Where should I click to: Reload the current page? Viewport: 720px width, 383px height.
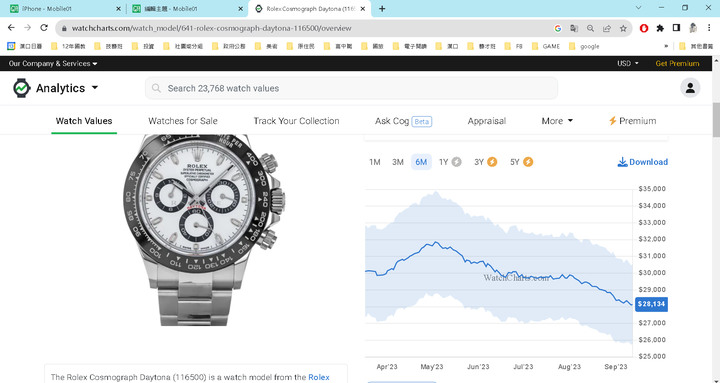pyautogui.click(x=44, y=28)
